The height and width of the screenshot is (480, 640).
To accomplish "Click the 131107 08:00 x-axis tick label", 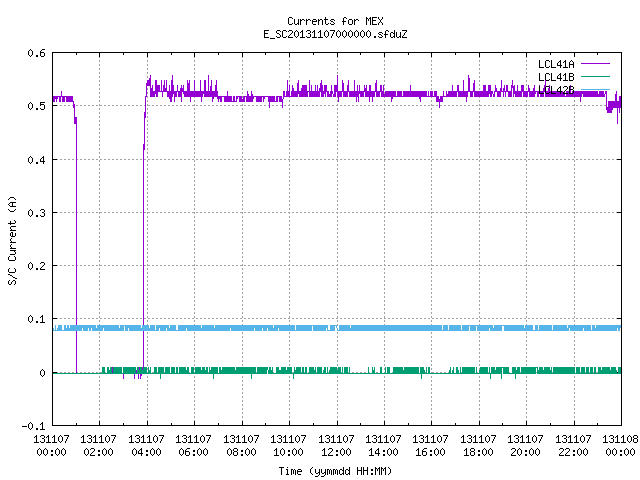I will (x=241, y=445).
